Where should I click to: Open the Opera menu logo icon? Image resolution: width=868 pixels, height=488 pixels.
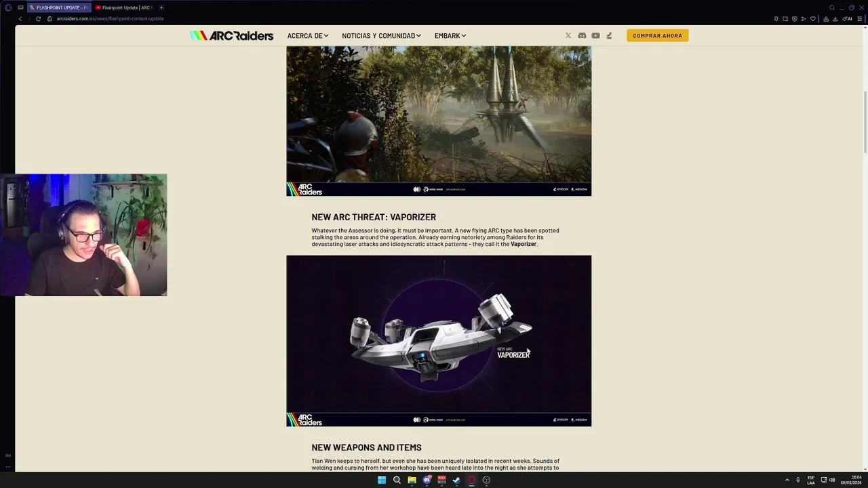pos(8,7)
